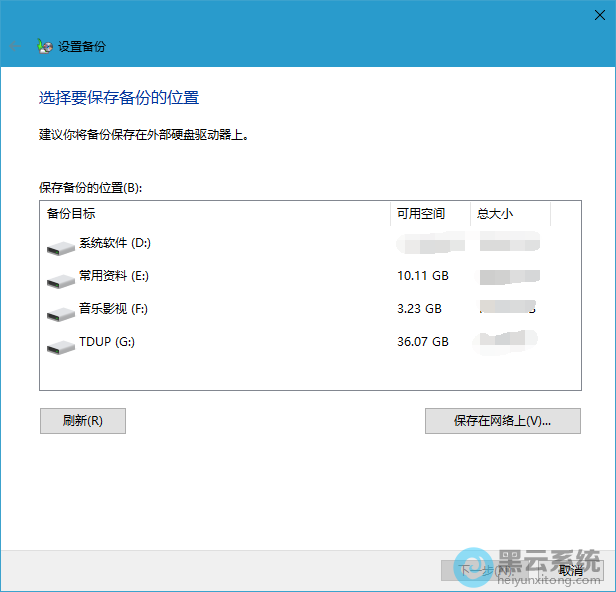Click the drive icon for TDUP (G:)
The width and height of the screenshot is (616, 592).
[60, 345]
